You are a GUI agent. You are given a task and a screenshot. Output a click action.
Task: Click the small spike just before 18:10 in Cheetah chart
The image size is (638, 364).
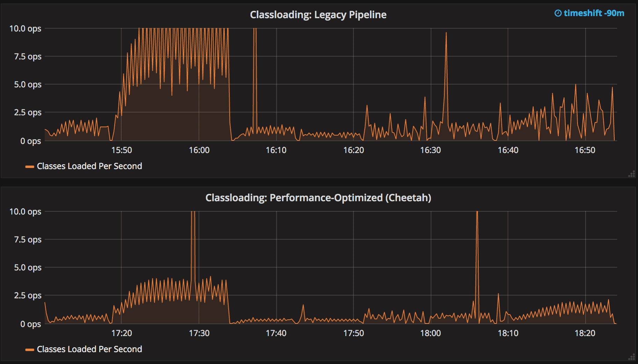click(498, 294)
